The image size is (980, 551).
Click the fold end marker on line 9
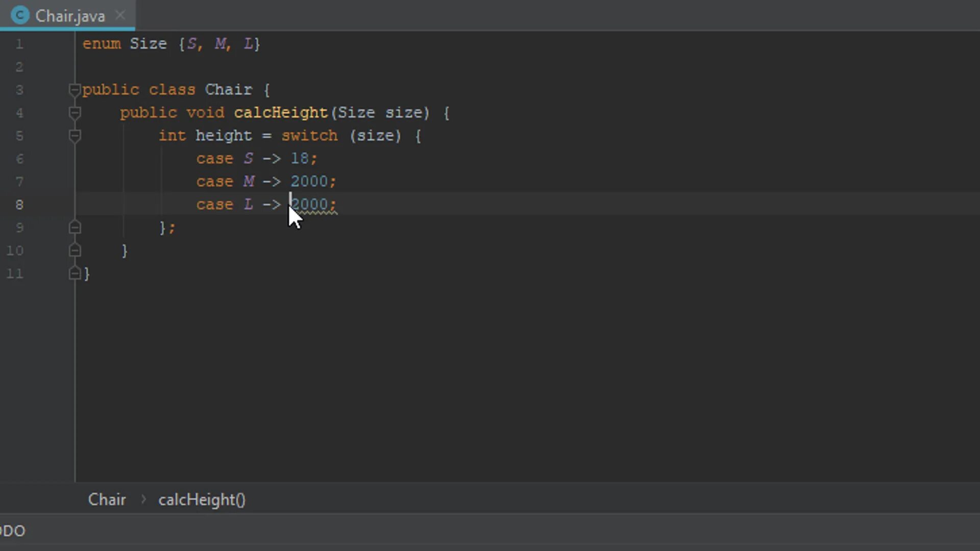pyautogui.click(x=75, y=228)
